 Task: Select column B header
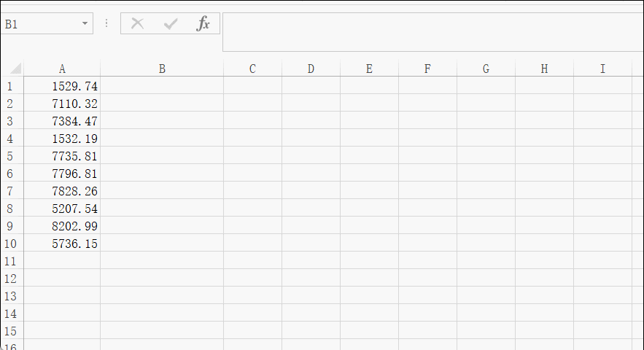pyautogui.click(x=162, y=69)
